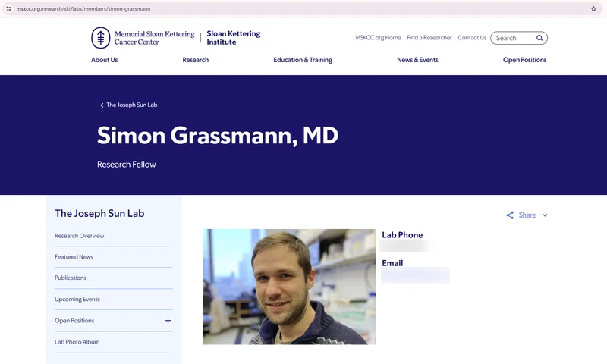This screenshot has width=607, height=364.
Task: Open Research Overview in sidebar
Action: click(80, 236)
